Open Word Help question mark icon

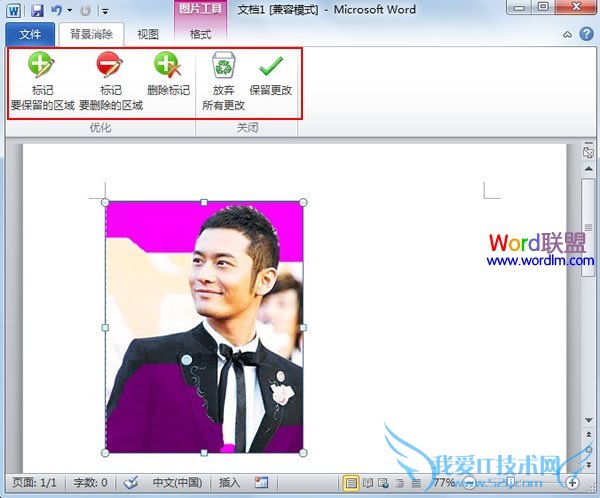click(x=587, y=34)
